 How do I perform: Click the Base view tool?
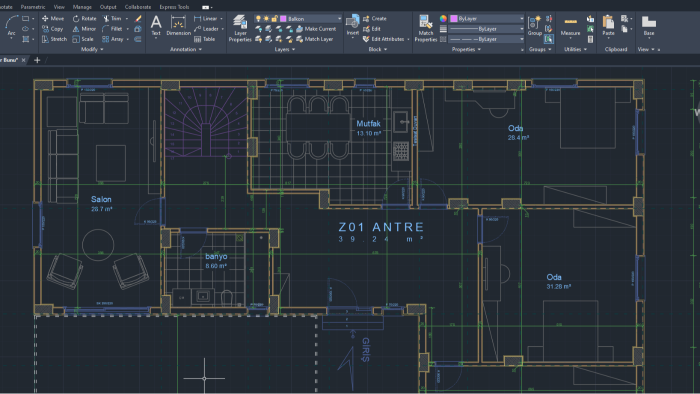pyautogui.click(x=649, y=25)
